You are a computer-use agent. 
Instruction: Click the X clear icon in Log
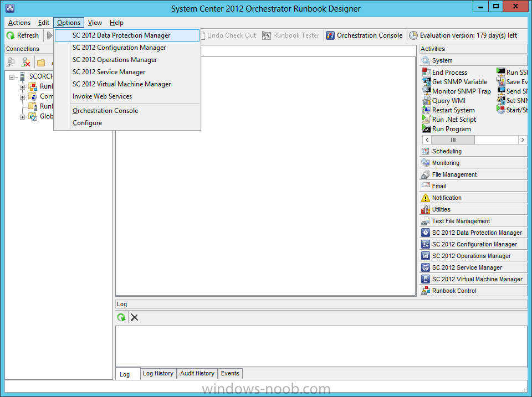tap(134, 317)
